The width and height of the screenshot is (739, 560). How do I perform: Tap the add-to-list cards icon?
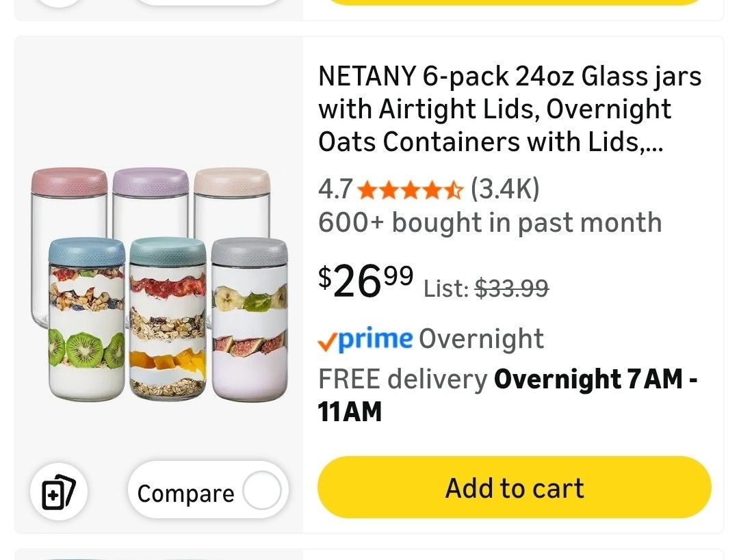pyautogui.click(x=57, y=492)
